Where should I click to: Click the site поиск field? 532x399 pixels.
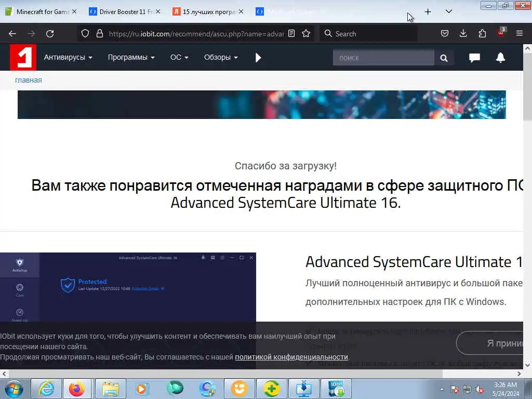pos(383,58)
